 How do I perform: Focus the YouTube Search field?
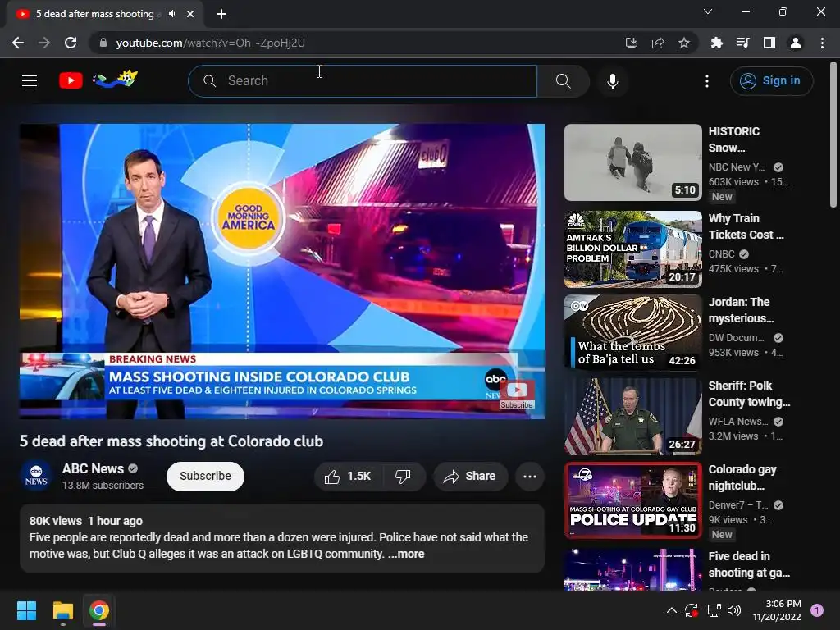pos(363,81)
